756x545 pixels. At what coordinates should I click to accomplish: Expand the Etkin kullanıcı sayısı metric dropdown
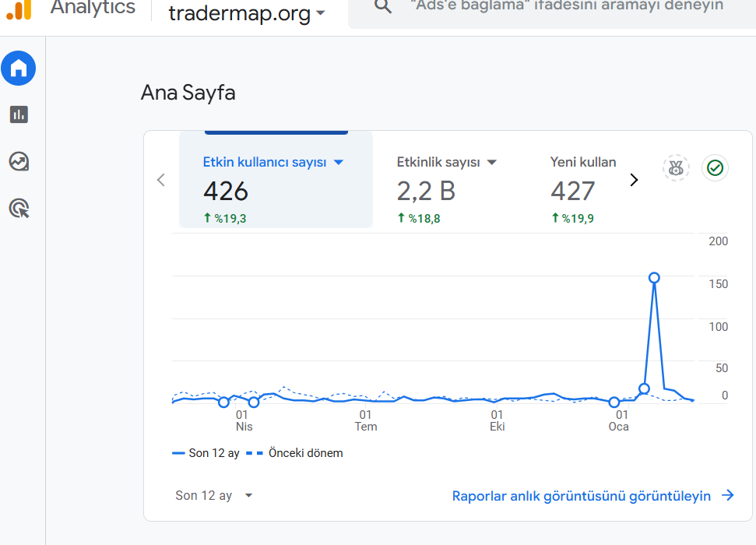pyautogui.click(x=339, y=163)
